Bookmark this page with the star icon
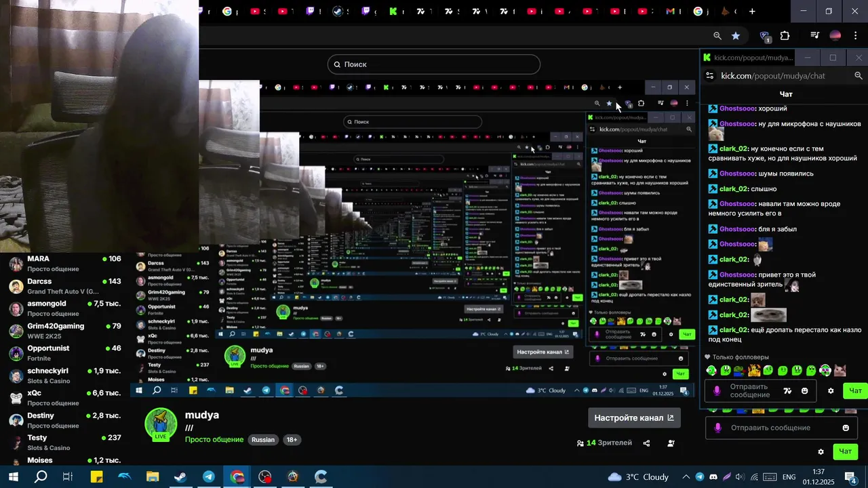868x488 pixels. (736, 36)
